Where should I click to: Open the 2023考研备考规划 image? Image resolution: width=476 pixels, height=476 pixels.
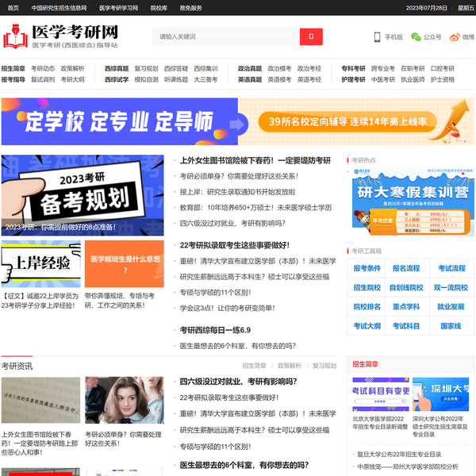83,194
